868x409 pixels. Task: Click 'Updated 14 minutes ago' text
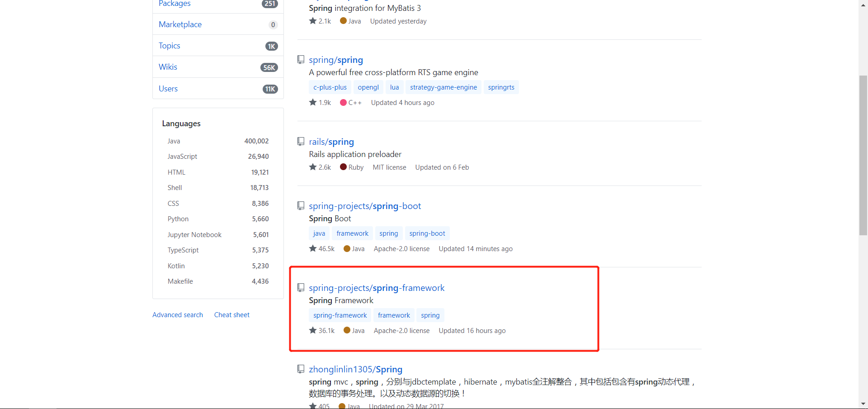click(x=476, y=249)
